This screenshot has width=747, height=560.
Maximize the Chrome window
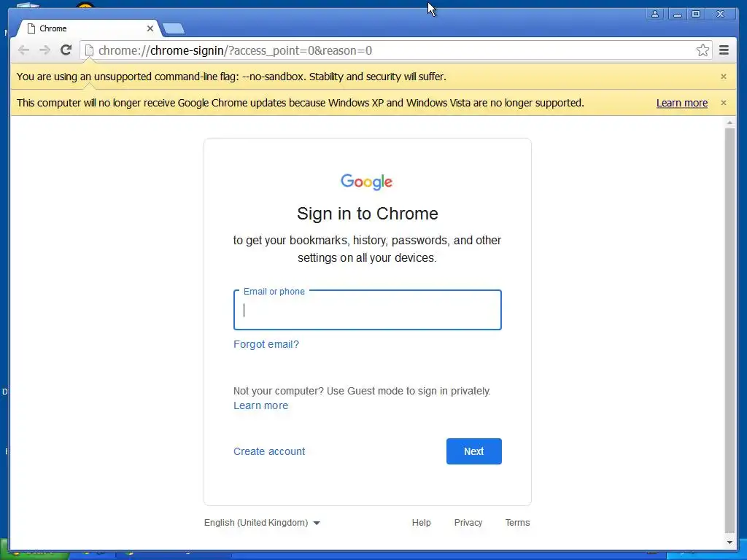coord(696,15)
